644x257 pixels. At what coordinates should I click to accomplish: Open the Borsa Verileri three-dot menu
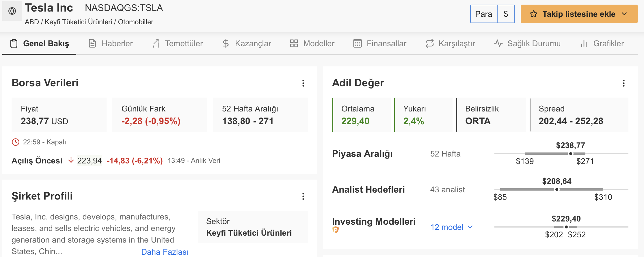tap(303, 83)
